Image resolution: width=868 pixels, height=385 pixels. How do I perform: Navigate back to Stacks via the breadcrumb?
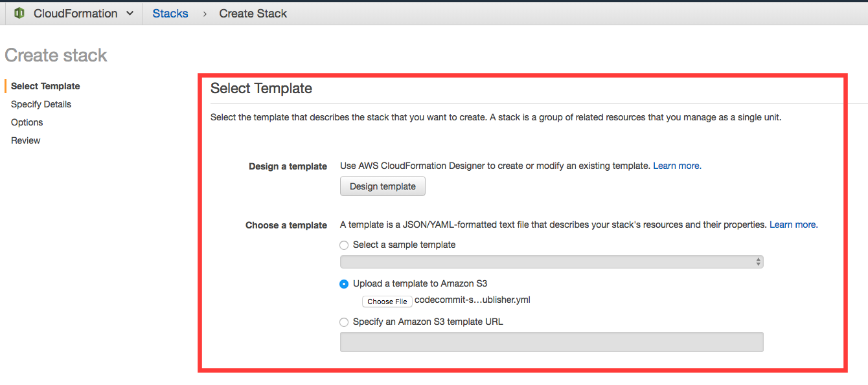pos(170,13)
